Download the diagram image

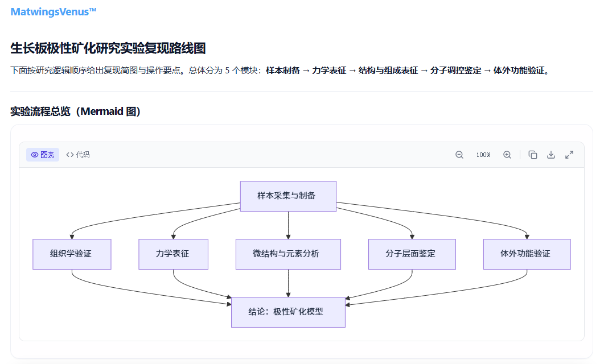coord(551,155)
